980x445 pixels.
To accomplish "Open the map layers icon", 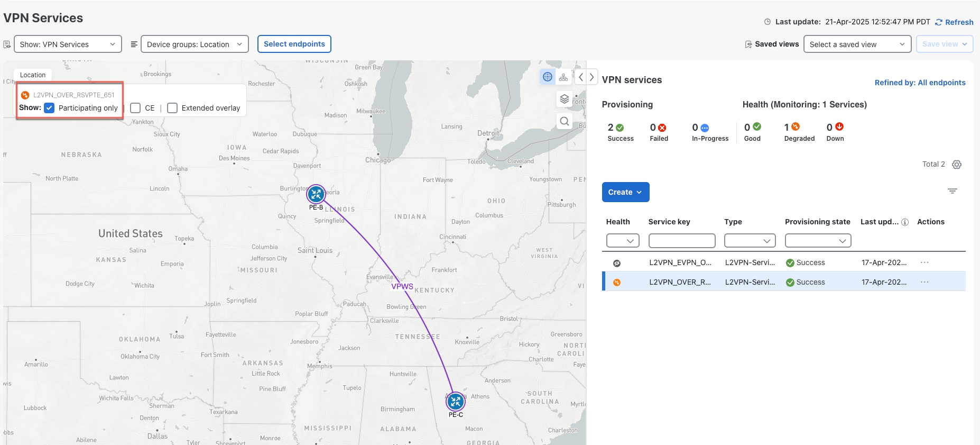I will (565, 99).
